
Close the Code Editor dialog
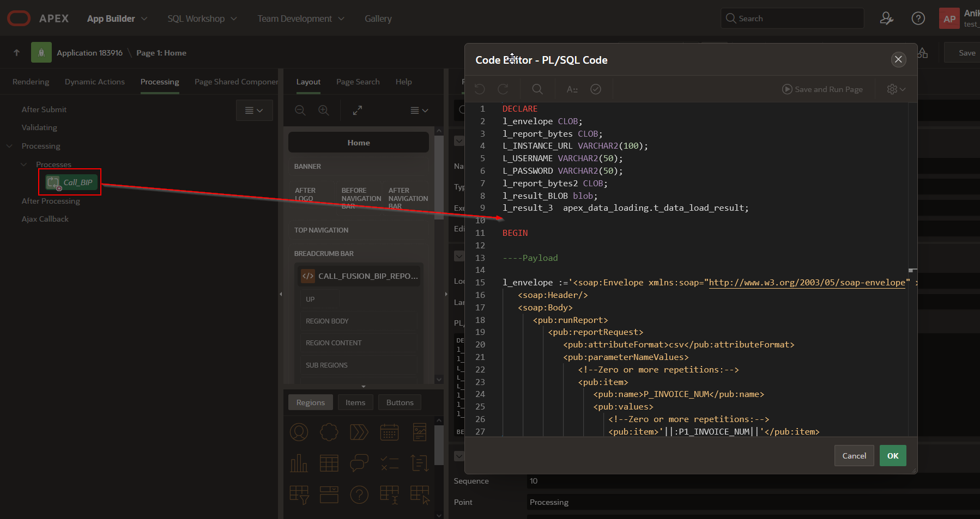pos(898,59)
